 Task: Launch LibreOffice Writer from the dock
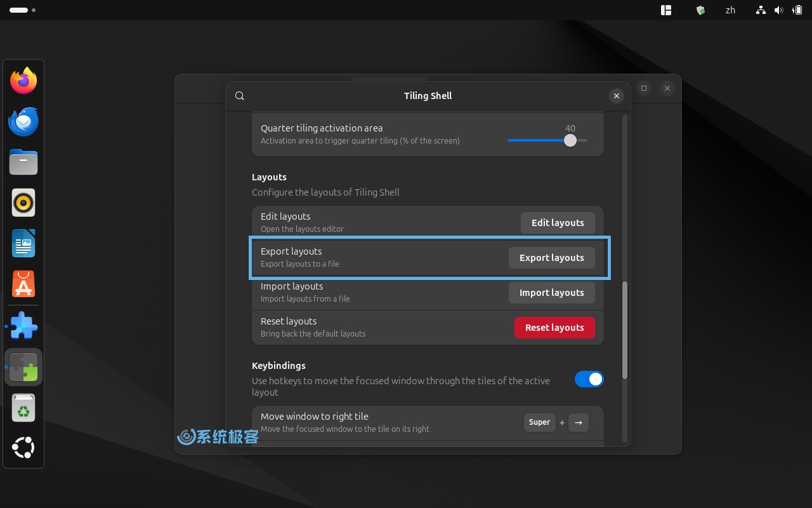point(23,243)
